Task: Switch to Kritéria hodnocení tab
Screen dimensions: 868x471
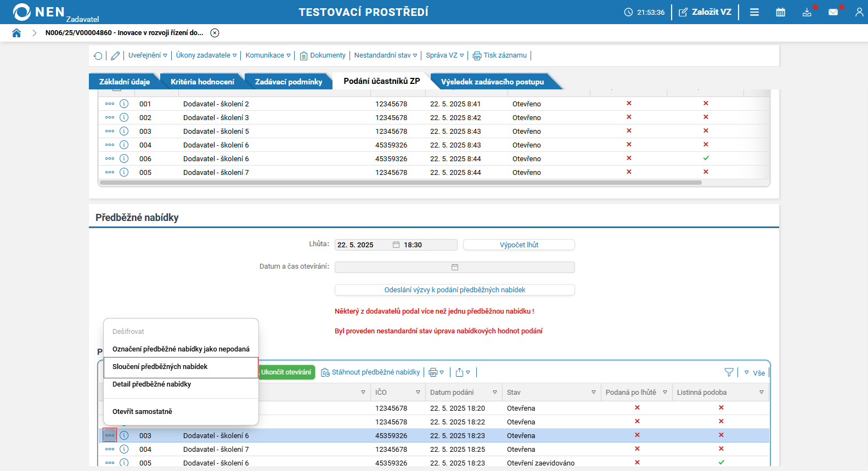Action: 202,82
